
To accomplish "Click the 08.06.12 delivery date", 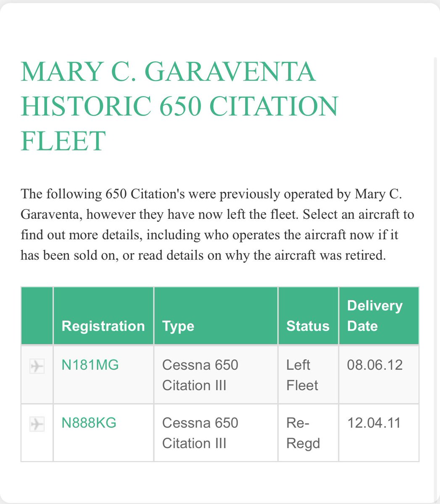I will pyautogui.click(x=374, y=365).
